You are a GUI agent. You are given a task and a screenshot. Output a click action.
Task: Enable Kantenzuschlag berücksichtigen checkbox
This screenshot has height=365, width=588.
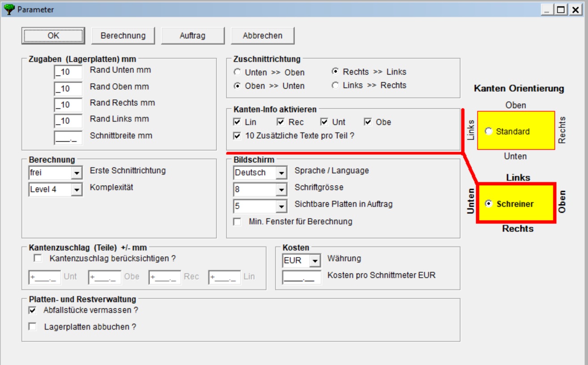coord(38,258)
